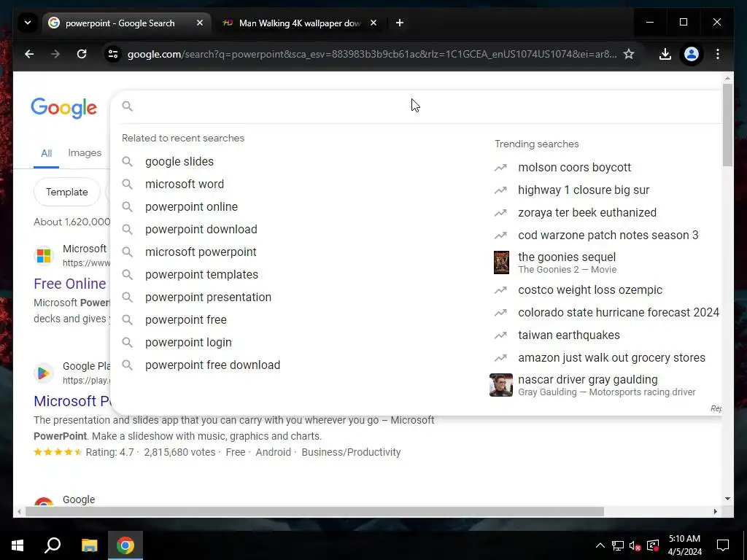Open the muted volume tray icon

click(x=635, y=545)
